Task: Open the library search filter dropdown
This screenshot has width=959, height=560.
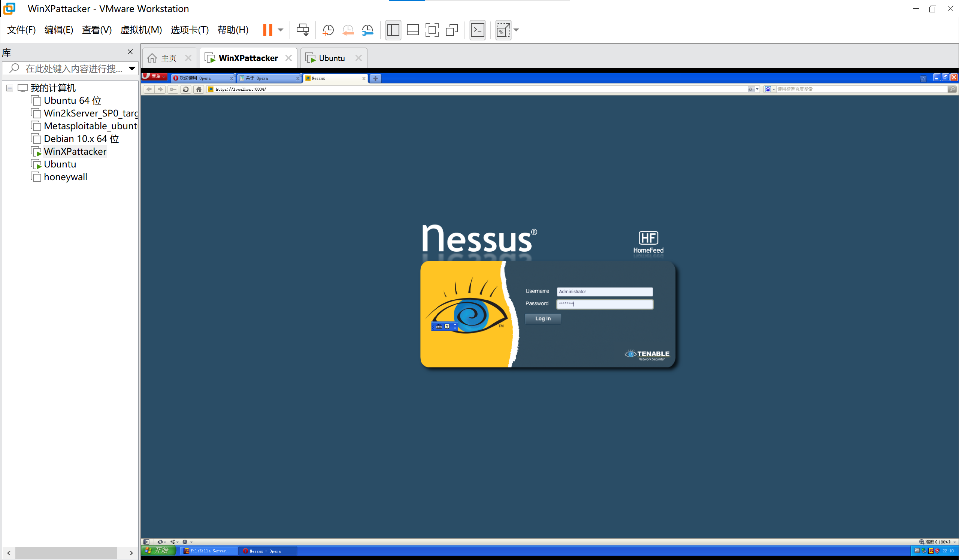Action: [x=131, y=69]
